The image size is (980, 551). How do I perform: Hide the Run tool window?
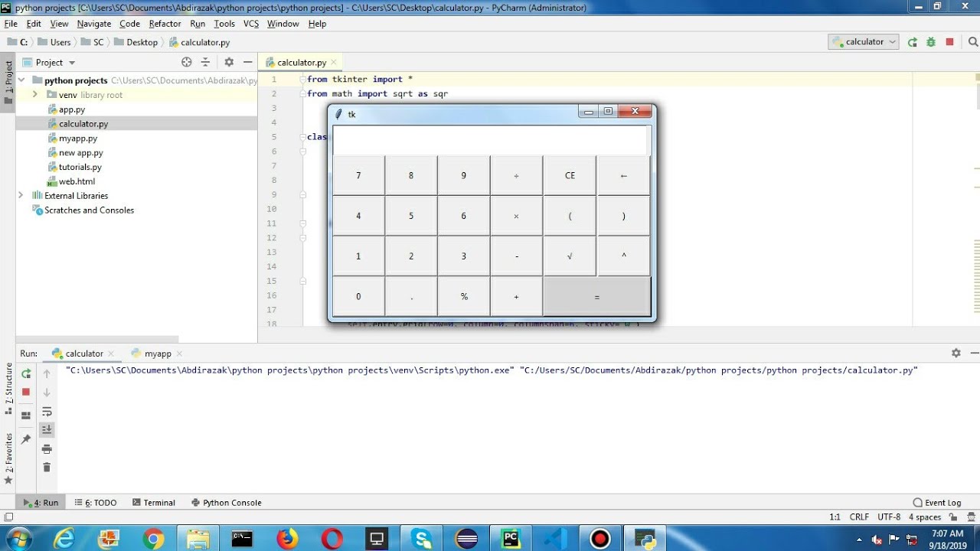pos(973,353)
